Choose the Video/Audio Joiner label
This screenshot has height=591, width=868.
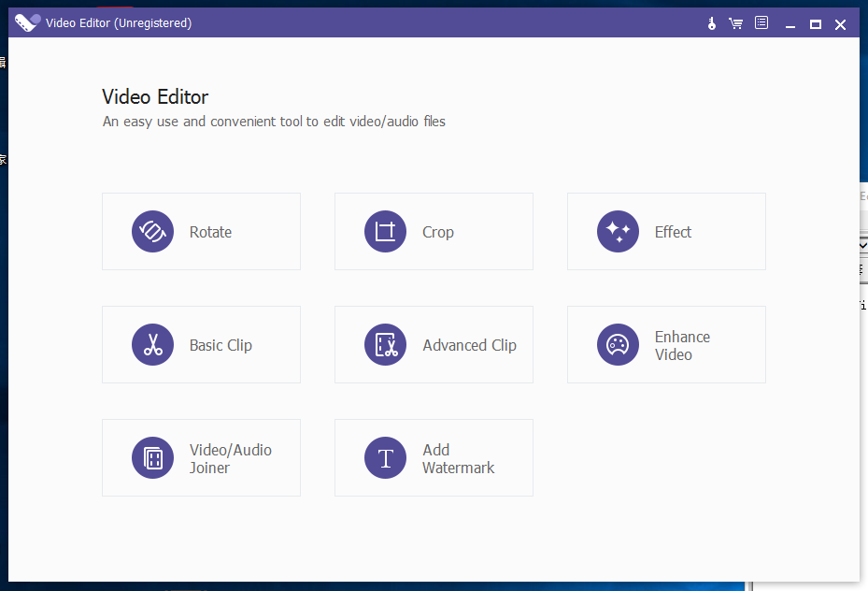[230, 458]
